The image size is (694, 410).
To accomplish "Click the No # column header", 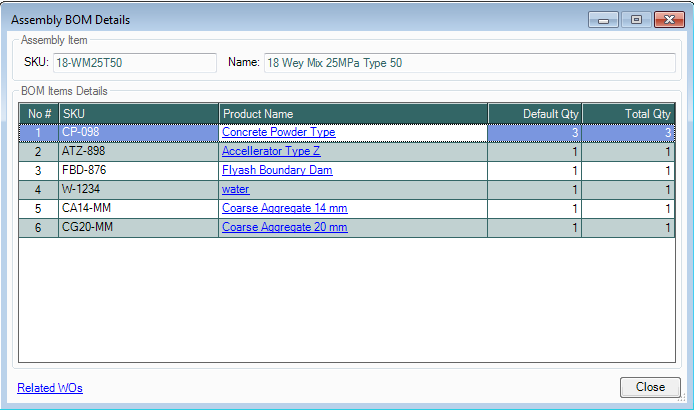I will 39,114.
